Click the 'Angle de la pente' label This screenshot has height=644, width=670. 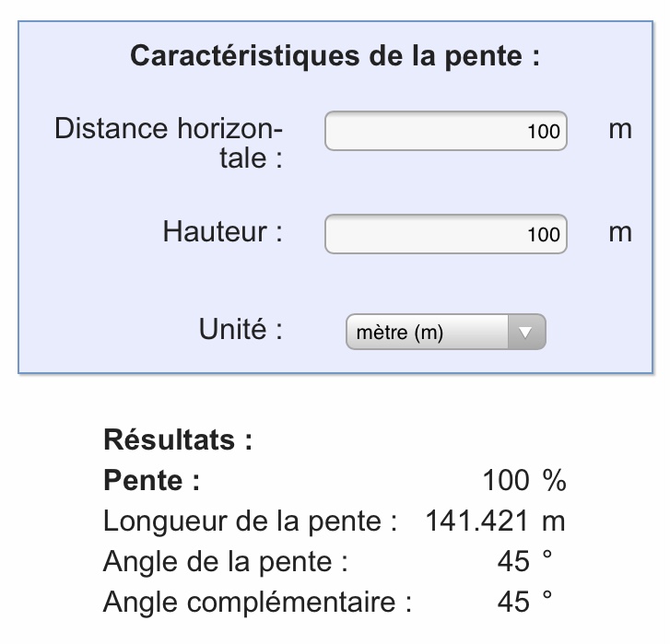[225, 562]
